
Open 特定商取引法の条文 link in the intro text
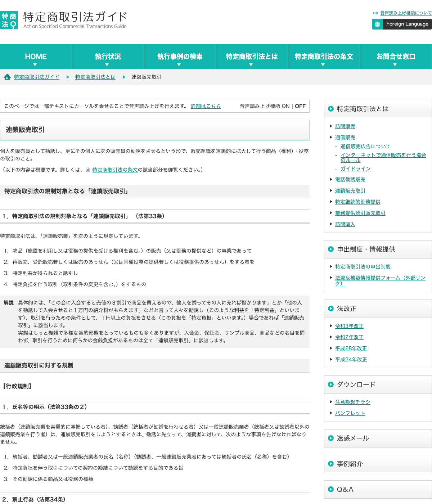115,170
